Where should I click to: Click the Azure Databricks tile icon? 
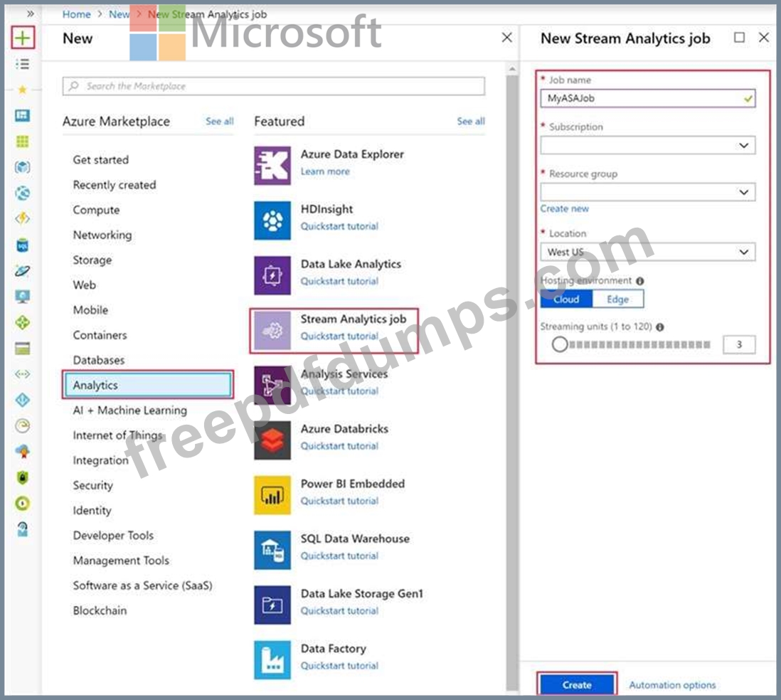pyautogui.click(x=272, y=440)
